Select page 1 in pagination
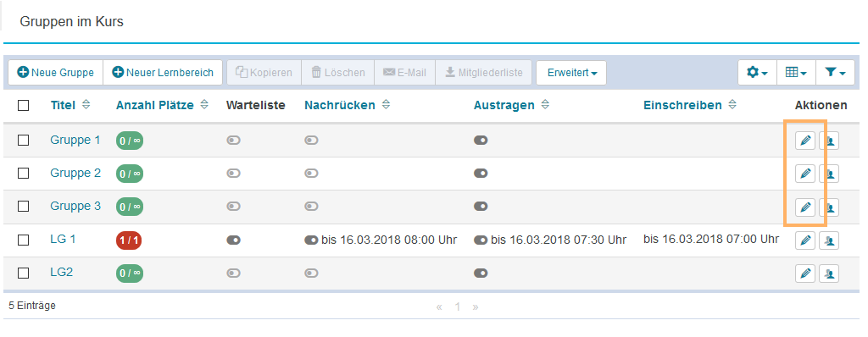Screen dimensions: 868x337 tap(457, 307)
